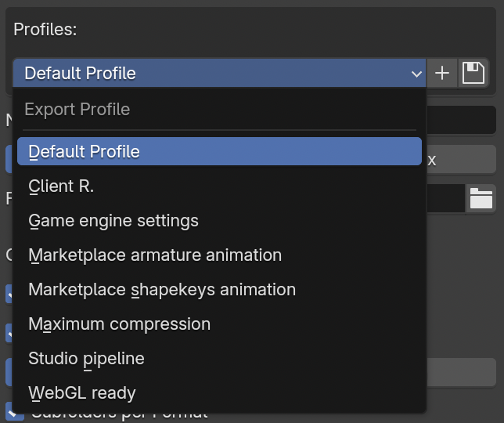Select Game engine settings profile
This screenshot has height=423, width=504.
point(219,220)
